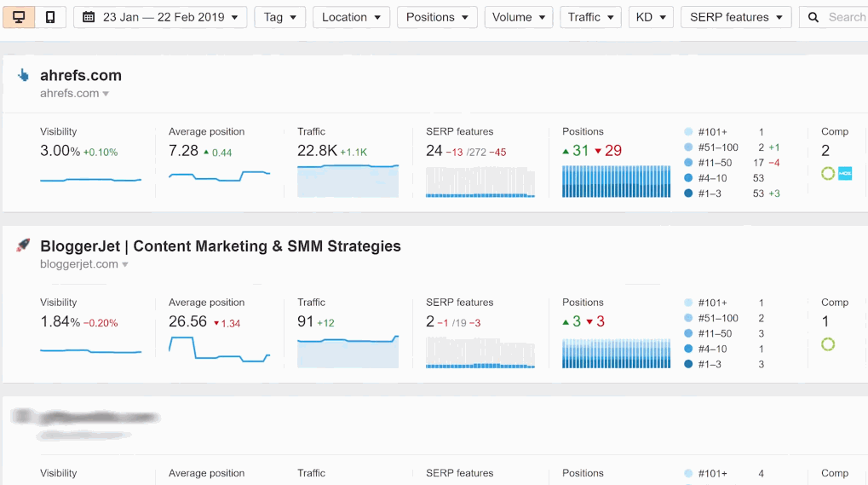The width and height of the screenshot is (868, 485).
Task: Click the ahrefs.com project favicon
Action: click(x=23, y=75)
